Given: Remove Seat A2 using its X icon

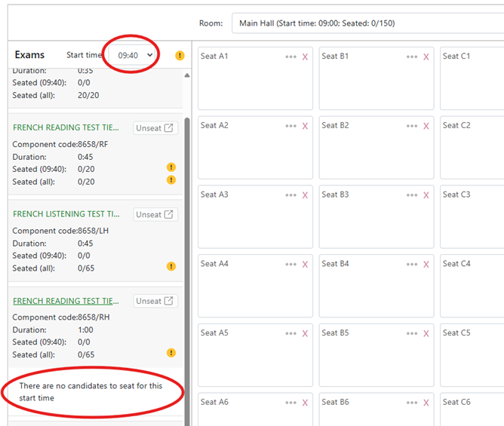Looking at the screenshot, I should [x=305, y=126].
